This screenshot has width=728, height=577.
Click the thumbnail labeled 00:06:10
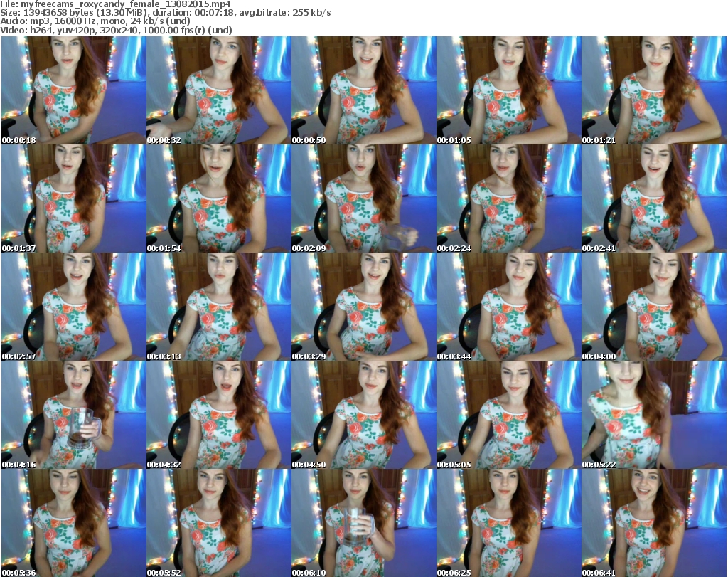363,523
